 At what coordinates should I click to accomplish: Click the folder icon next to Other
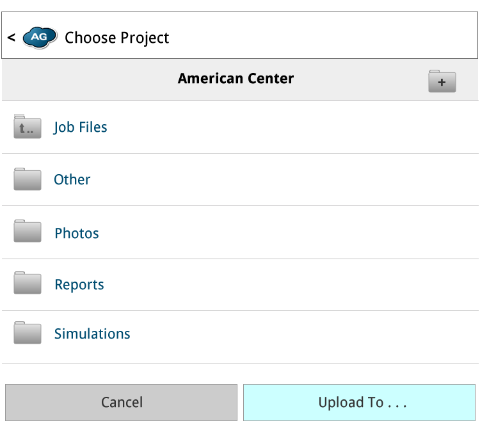pyautogui.click(x=28, y=180)
